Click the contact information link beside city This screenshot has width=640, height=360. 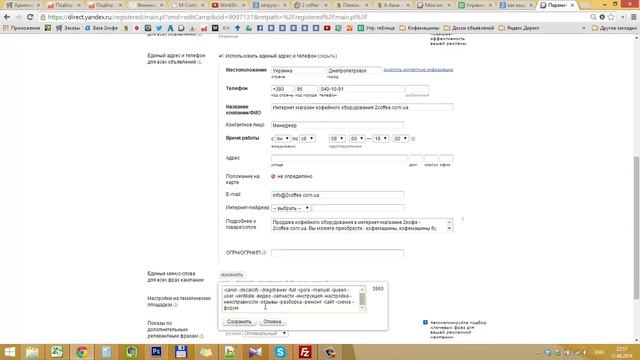click(x=418, y=70)
